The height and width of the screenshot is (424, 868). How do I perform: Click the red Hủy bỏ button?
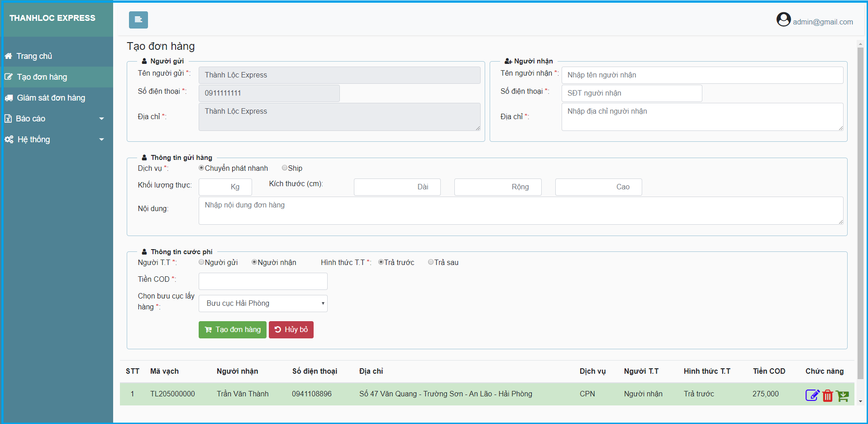click(x=291, y=330)
